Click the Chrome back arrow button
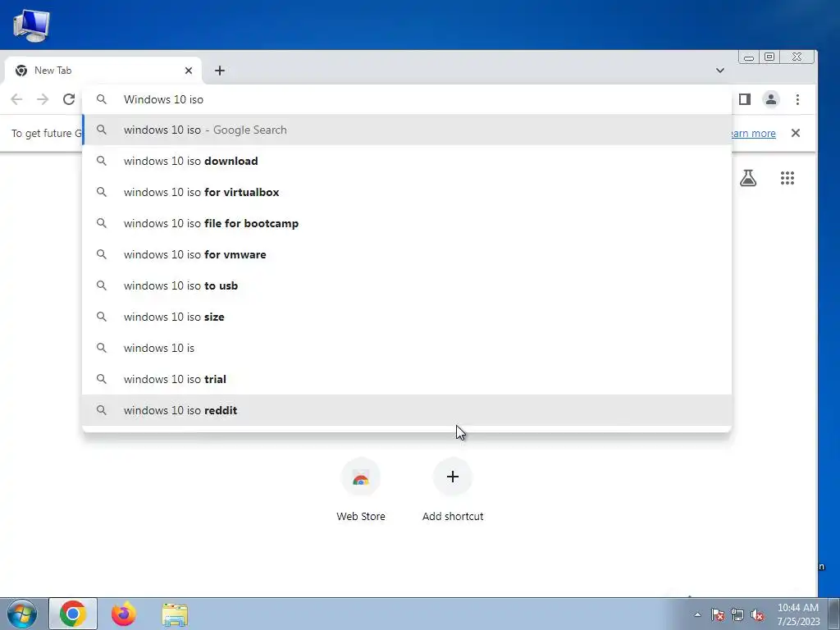Viewport: 840px width, 630px height. coord(16,99)
